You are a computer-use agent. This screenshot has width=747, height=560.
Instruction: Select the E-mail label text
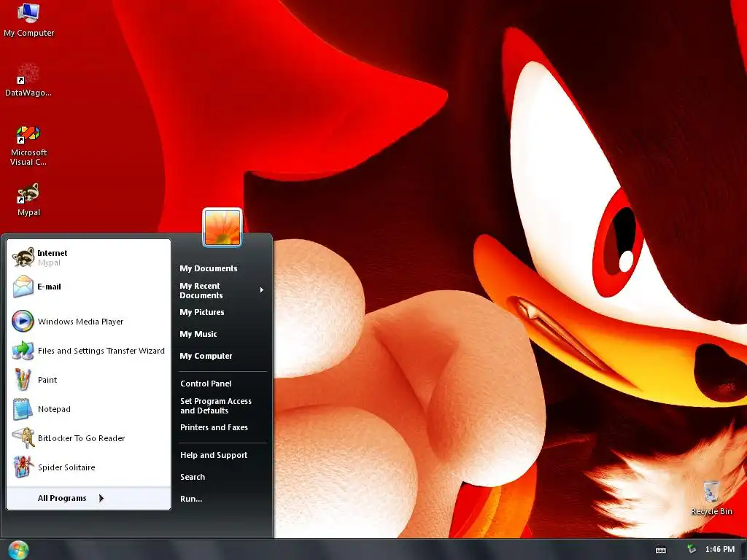coord(49,287)
